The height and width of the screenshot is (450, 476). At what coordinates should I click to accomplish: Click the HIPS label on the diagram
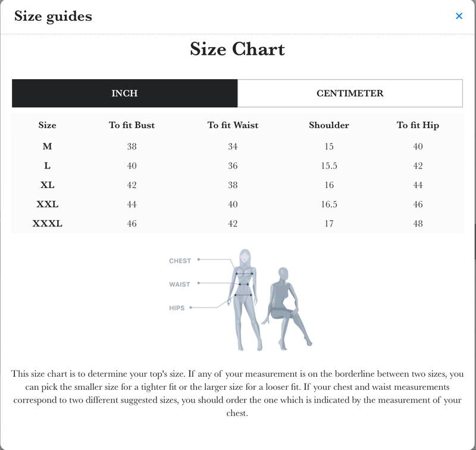(177, 308)
